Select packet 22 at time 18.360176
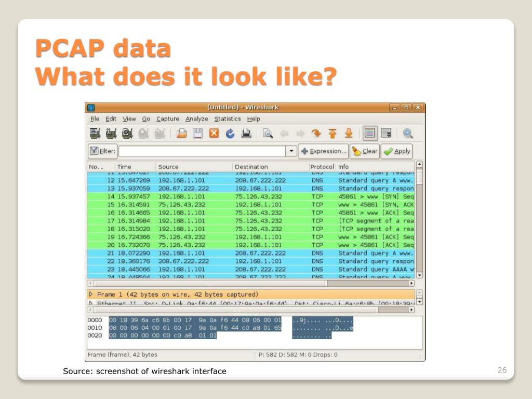 pyautogui.click(x=251, y=261)
